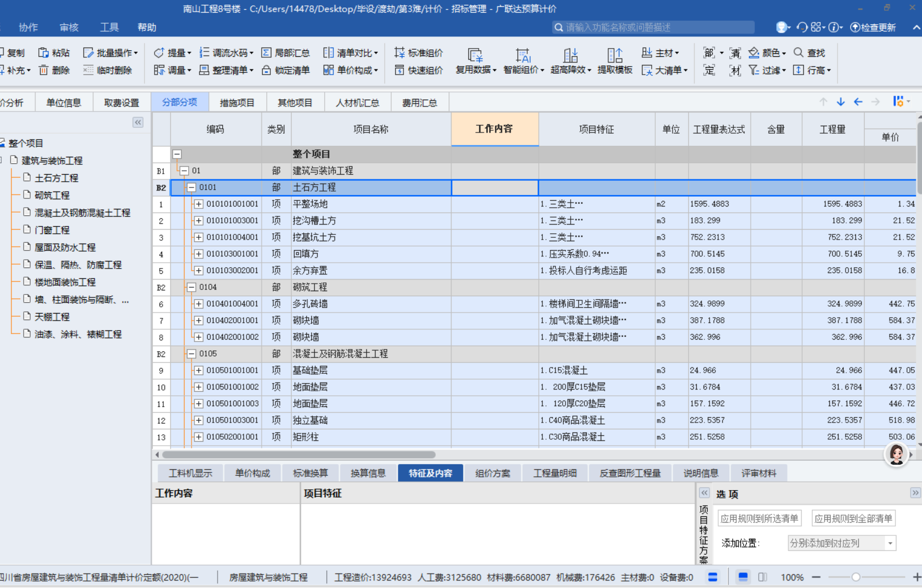
Task: Click the 超高降效 button
Action: pos(571,61)
